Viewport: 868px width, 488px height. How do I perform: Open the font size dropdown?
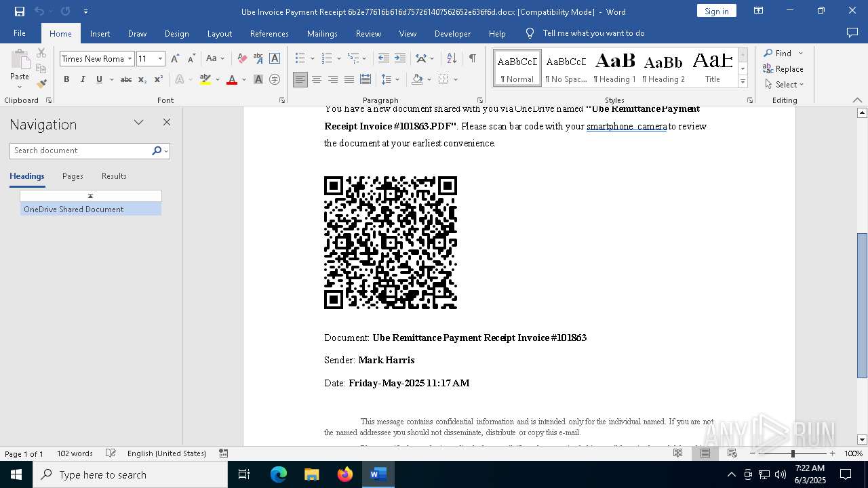click(161, 59)
